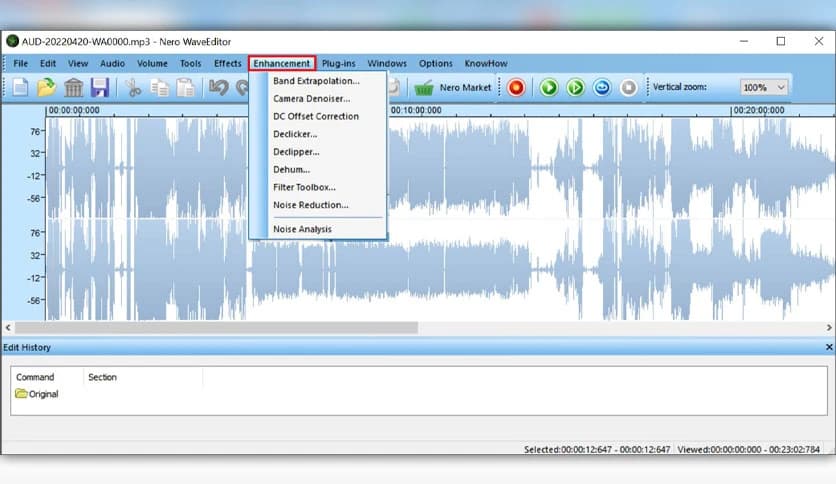The height and width of the screenshot is (484, 836).
Task: Click the horizontal scrollbar thumb
Action: pos(216,327)
